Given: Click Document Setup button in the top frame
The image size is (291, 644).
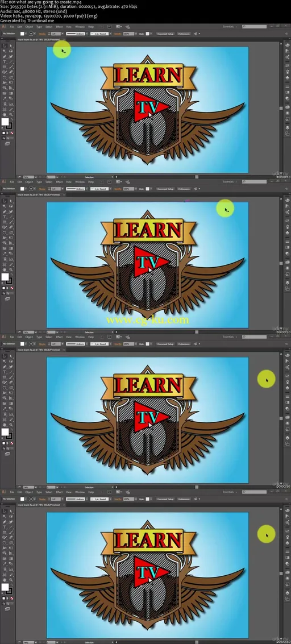Looking at the screenshot, I should point(165,34).
